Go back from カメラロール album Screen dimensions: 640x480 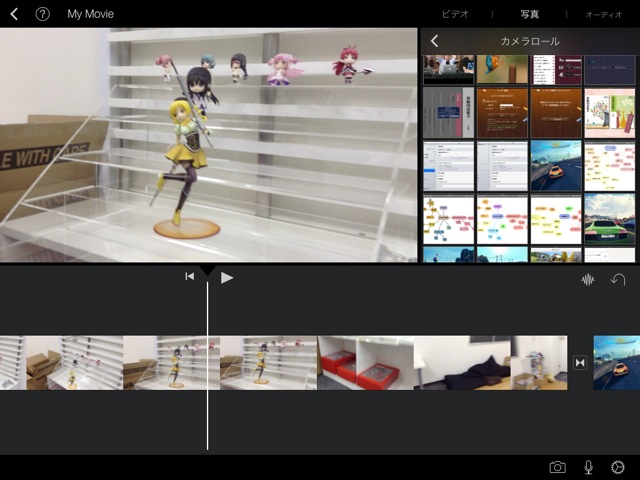coord(434,41)
